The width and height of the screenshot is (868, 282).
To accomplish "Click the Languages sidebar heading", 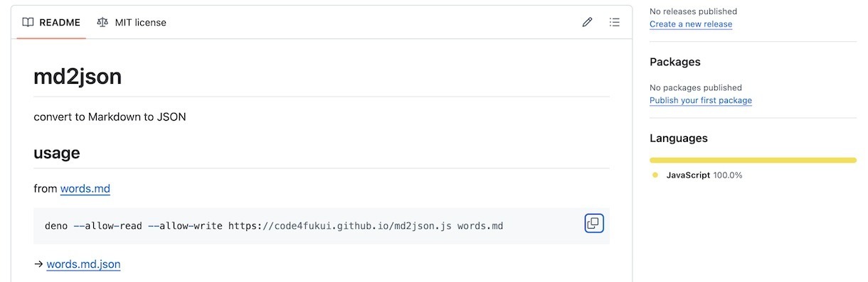I will [x=679, y=139].
